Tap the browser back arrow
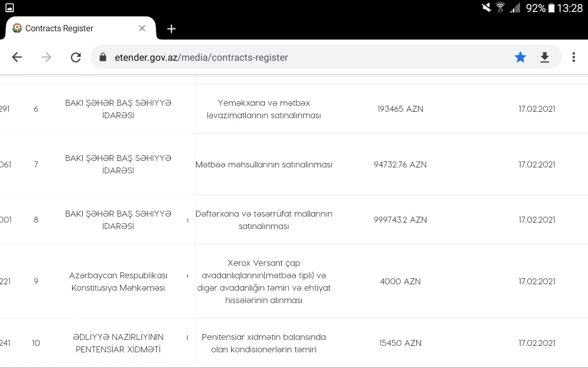The width and height of the screenshot is (588, 368). (x=17, y=57)
